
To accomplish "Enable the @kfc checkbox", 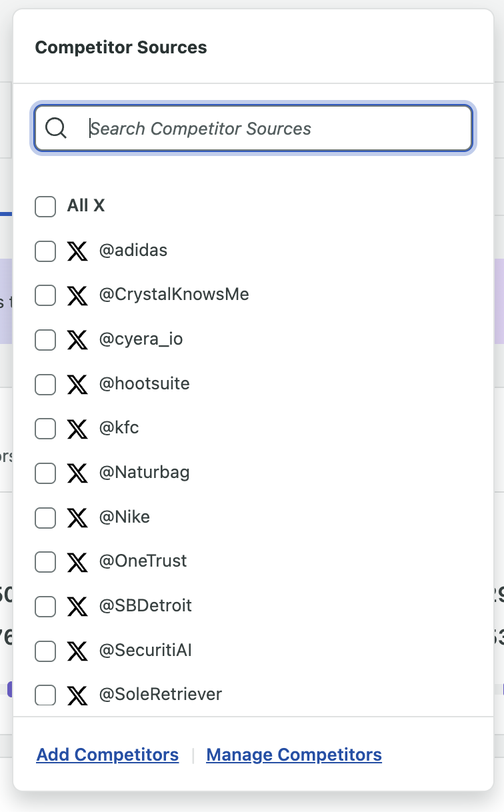I will point(45,429).
